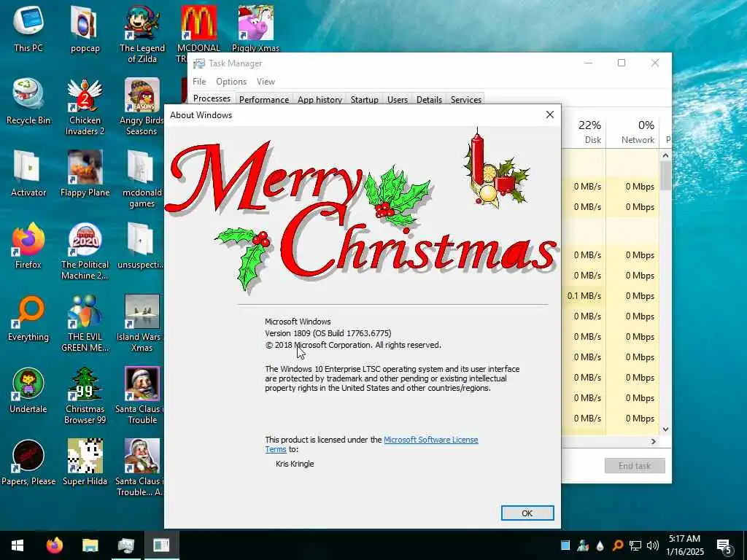747x560 pixels.
Task: Open the volume tray icon
Action: (653, 545)
